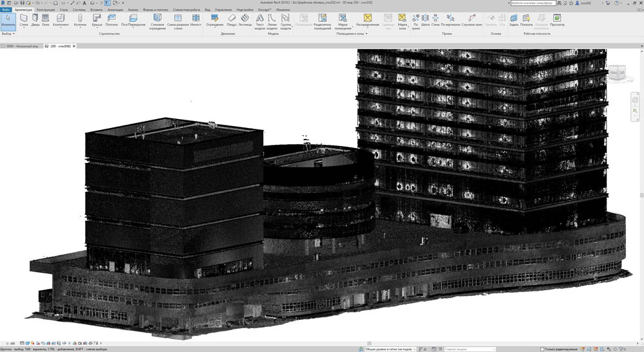Click the Распределенная area tool
The height and width of the screenshot is (352, 644).
(x=368, y=20)
